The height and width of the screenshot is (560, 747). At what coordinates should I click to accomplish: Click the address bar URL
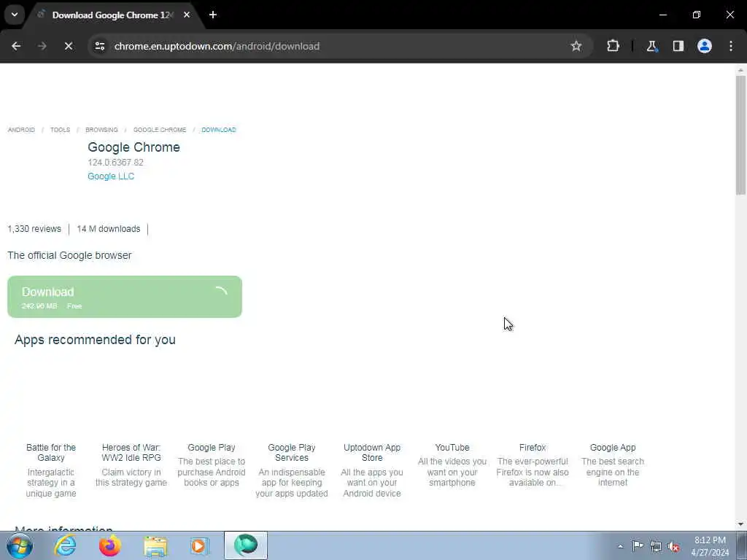coord(217,46)
